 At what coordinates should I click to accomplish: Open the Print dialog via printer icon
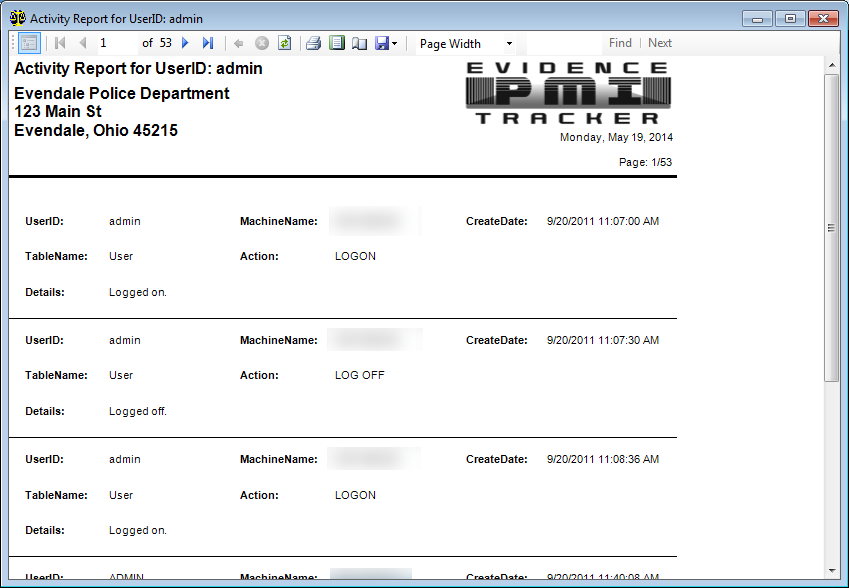point(312,43)
